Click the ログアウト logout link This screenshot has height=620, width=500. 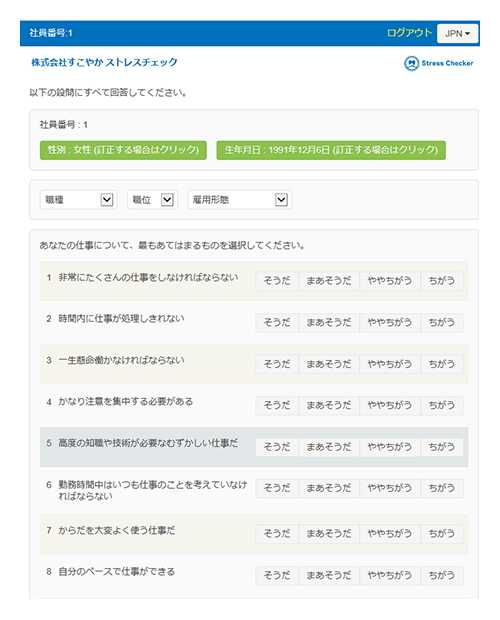(x=409, y=33)
